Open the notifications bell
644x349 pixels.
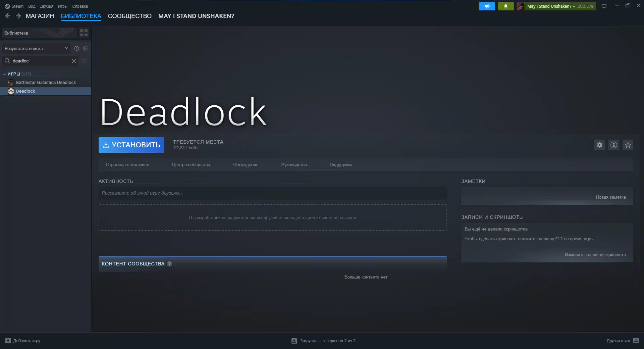[x=505, y=6]
